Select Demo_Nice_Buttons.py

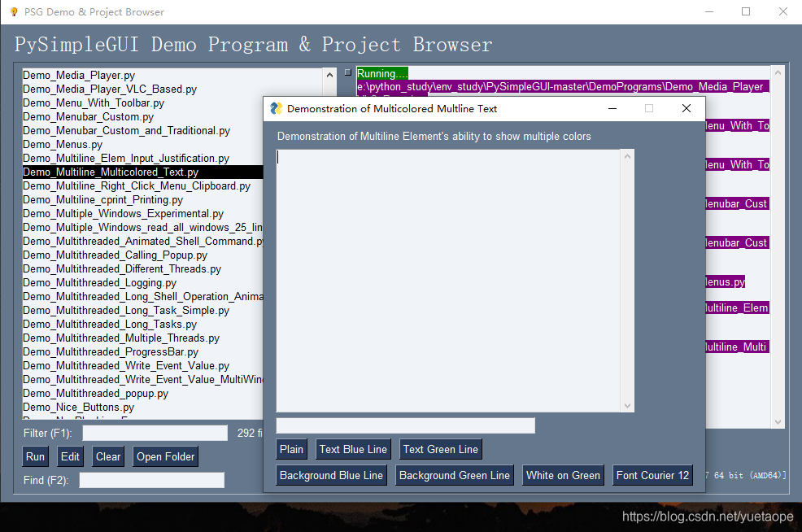click(78, 407)
